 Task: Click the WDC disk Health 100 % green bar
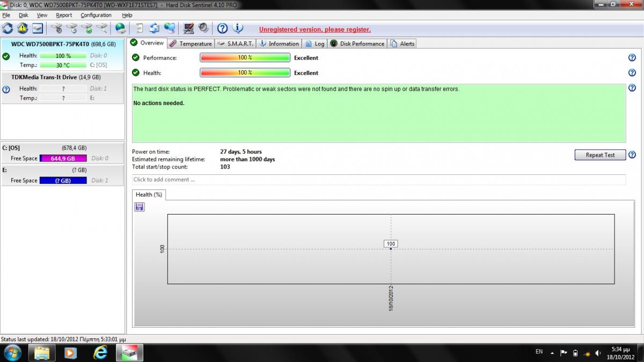tap(63, 56)
